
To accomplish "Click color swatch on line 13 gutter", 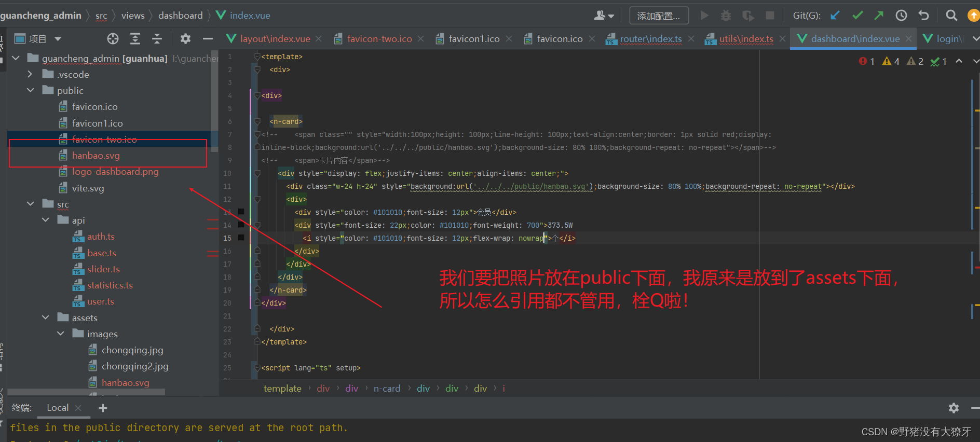I will (x=241, y=211).
